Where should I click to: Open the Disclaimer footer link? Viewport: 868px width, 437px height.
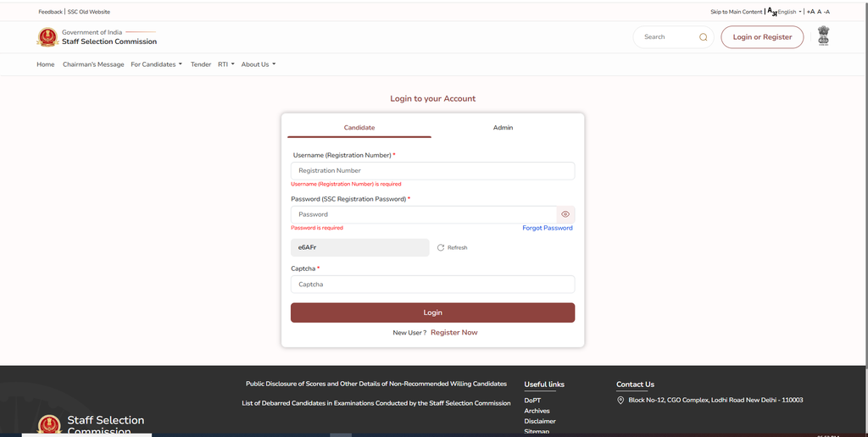540,422
